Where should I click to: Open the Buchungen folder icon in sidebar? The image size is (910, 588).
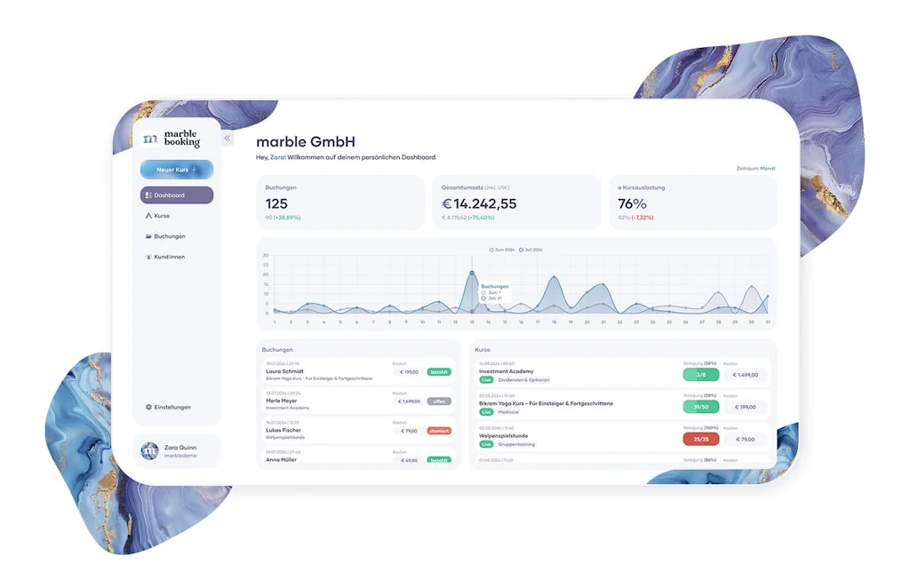pos(148,236)
